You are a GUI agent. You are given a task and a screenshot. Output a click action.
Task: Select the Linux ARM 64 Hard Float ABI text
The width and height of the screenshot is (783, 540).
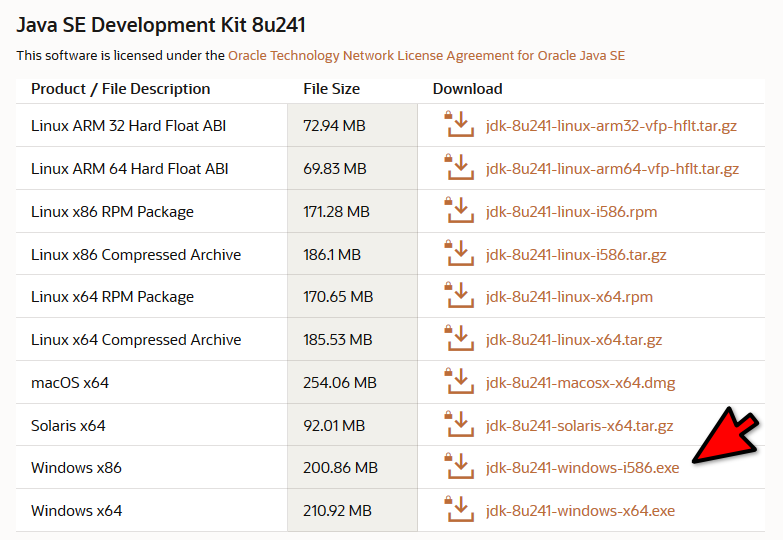pyautogui.click(x=129, y=168)
